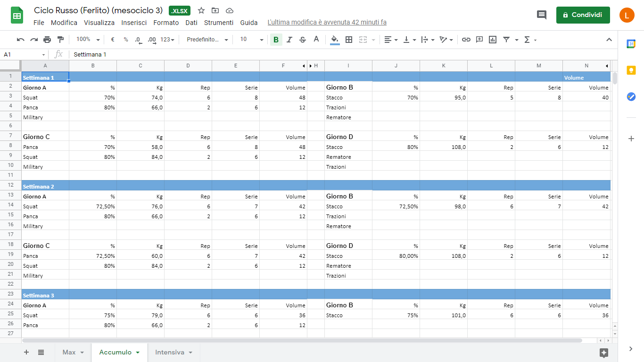The image size is (644, 362).
Task: Toggle bold formatting button
Action: tap(276, 40)
